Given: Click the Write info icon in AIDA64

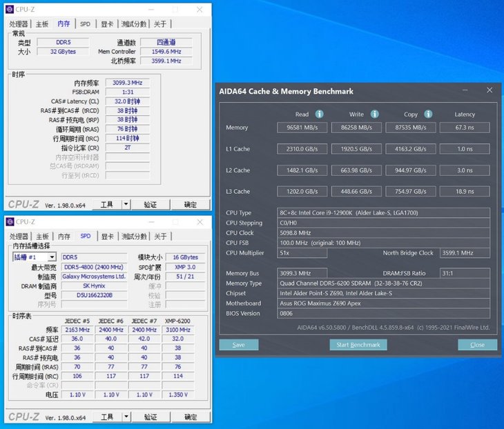Looking at the screenshot, I should tap(374, 114).
